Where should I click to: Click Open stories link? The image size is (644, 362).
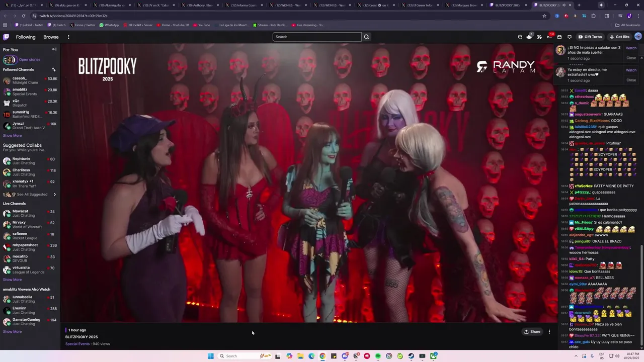[30, 60]
